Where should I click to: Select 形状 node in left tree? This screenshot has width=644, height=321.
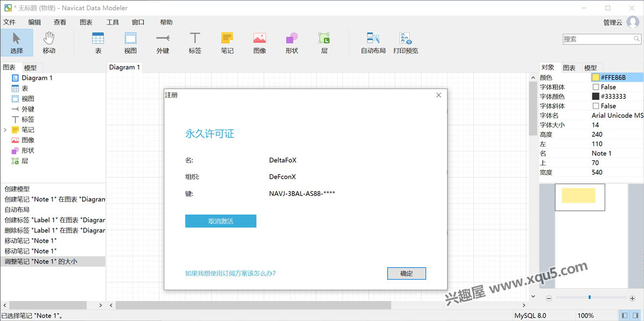[x=28, y=150]
